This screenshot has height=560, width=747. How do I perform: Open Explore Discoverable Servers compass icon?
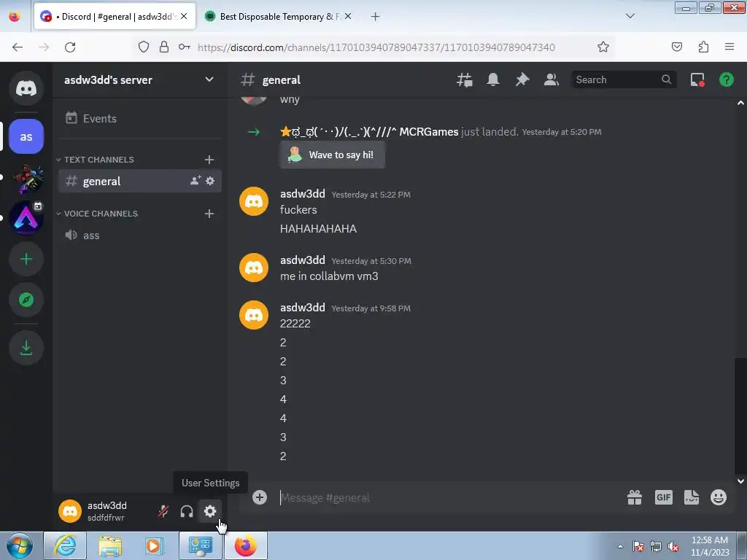pos(26,300)
